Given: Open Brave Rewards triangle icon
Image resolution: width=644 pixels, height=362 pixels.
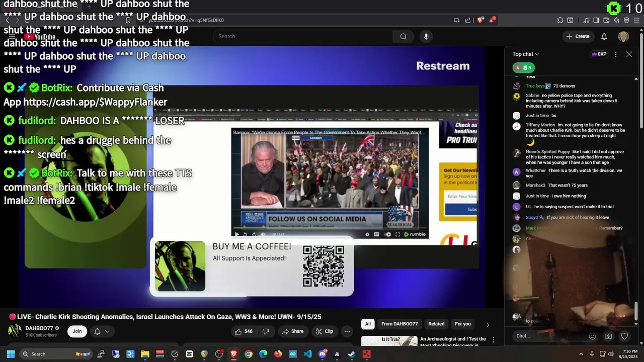Looking at the screenshot, I should pyautogui.click(x=492, y=20).
